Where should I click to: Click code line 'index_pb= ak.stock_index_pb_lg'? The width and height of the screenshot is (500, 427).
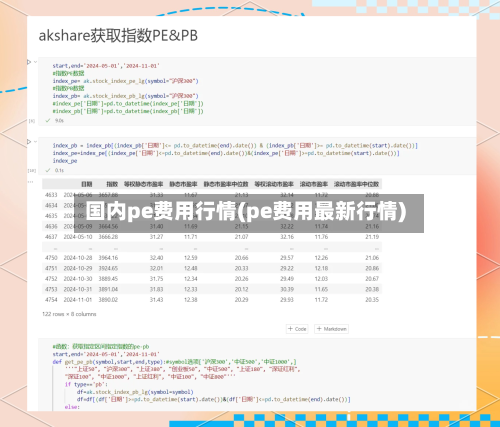click(x=126, y=96)
